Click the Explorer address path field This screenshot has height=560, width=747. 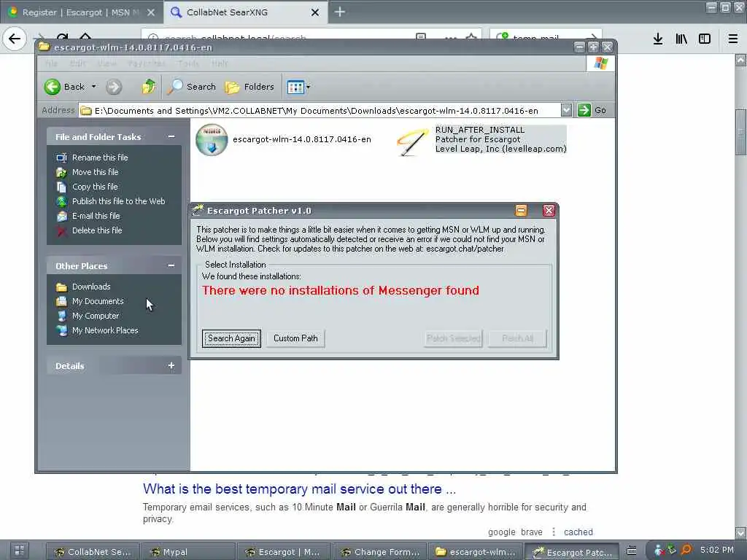[x=320, y=111]
